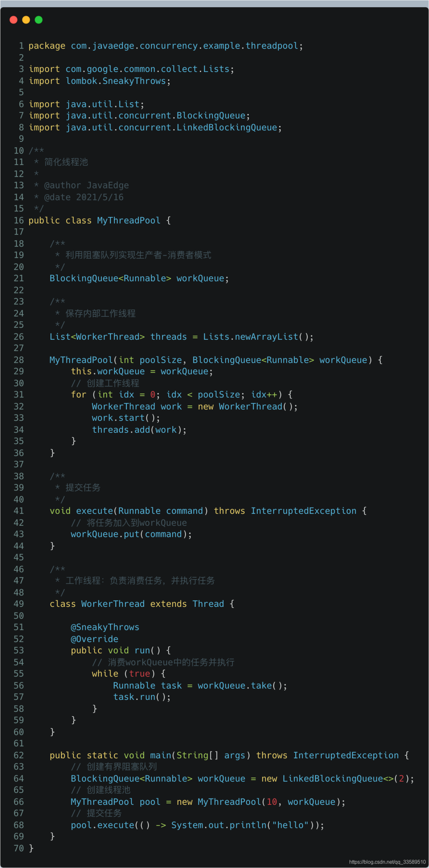Click line number 16
The image size is (429, 868).
point(19,221)
